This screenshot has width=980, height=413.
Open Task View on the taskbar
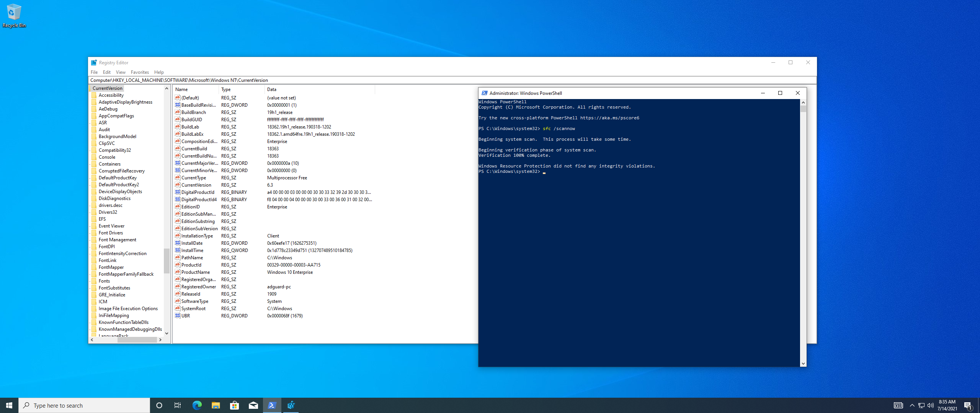pos(178,405)
